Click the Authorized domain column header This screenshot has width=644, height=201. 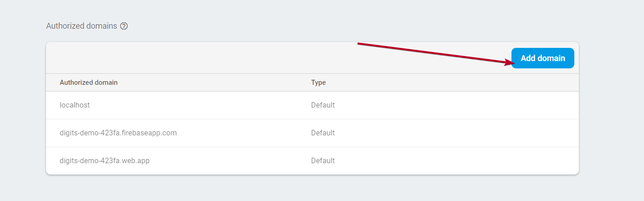pyautogui.click(x=88, y=82)
